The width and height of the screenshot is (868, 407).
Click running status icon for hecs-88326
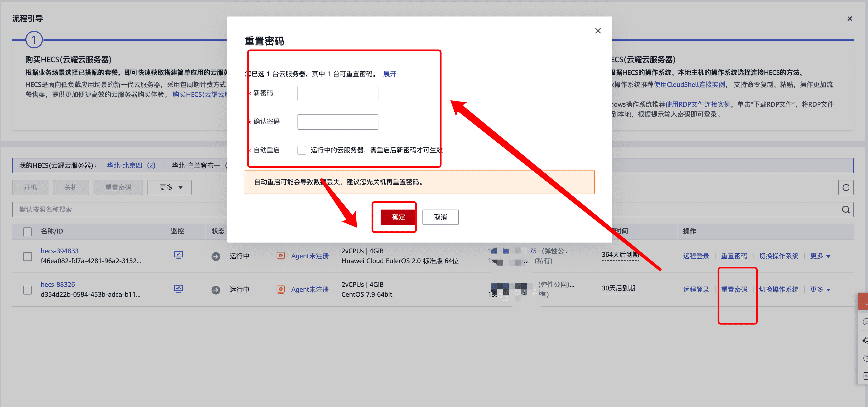[216, 290]
